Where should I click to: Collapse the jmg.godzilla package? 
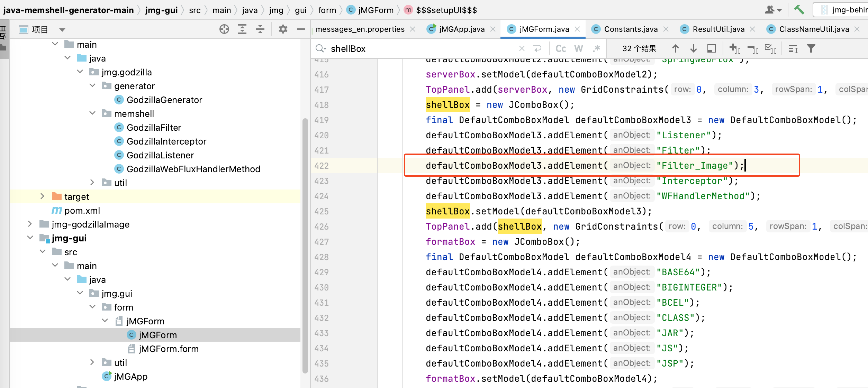pyautogui.click(x=80, y=72)
